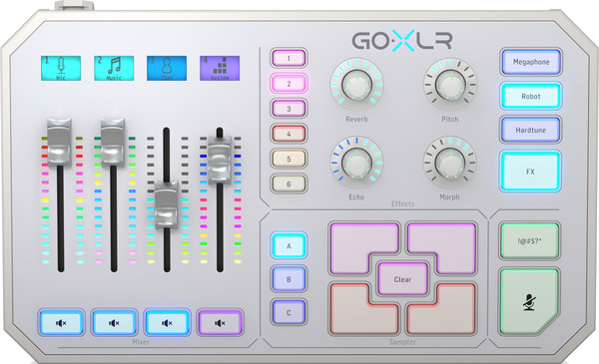The height and width of the screenshot is (364, 599).
Task: Click the Music channel fader handle
Action: point(113,142)
